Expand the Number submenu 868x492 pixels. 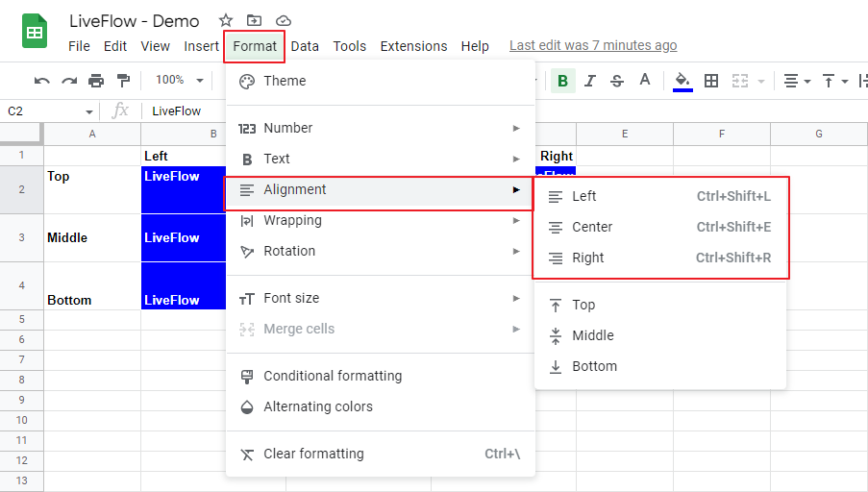click(381, 128)
